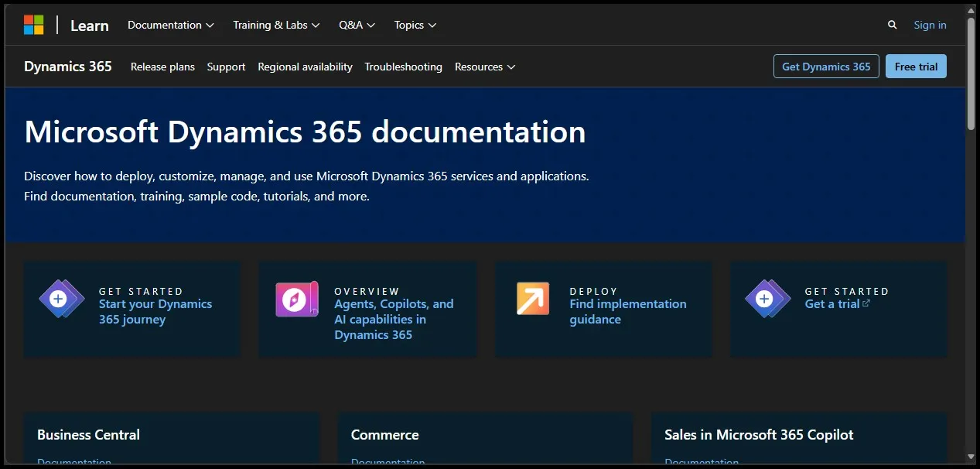Viewport: 980px width, 469px height.
Task: Click the compass icon on the Overview card
Action: click(x=297, y=300)
